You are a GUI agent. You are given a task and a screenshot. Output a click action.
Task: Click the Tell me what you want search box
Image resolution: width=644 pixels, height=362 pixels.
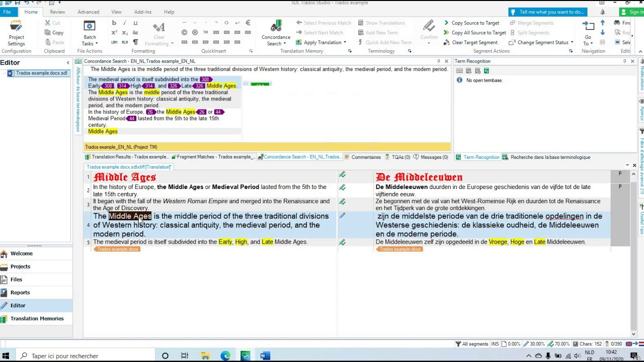pos(547,12)
